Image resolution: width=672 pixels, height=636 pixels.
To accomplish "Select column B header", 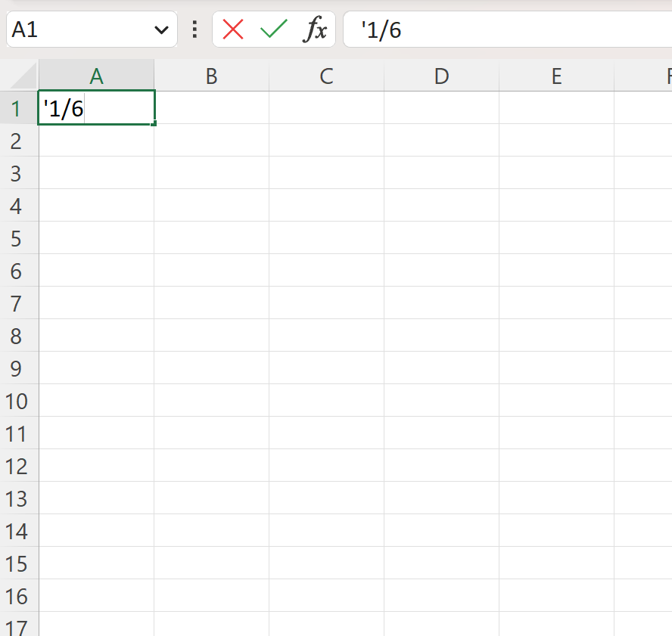I will 211,76.
